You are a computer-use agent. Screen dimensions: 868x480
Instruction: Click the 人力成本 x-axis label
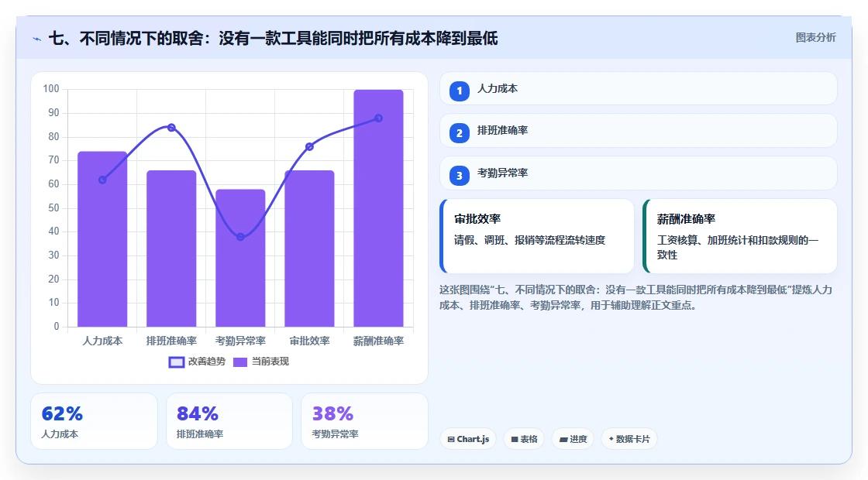pos(102,341)
